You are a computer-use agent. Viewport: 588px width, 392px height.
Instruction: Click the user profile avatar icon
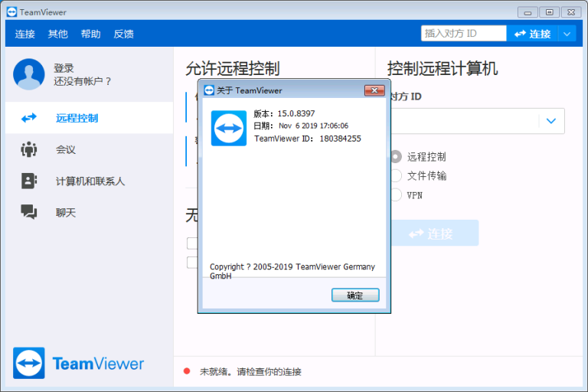29,74
